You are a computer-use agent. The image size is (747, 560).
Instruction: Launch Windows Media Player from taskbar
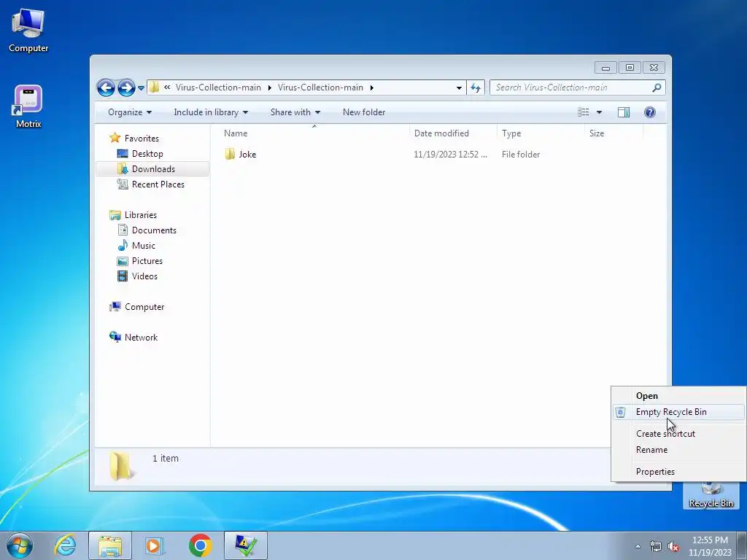pos(155,545)
